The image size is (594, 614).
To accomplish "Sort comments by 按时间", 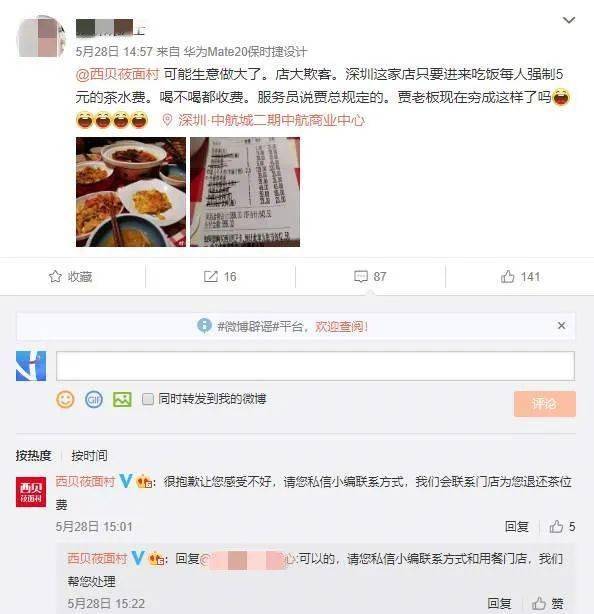I will coord(89,455).
